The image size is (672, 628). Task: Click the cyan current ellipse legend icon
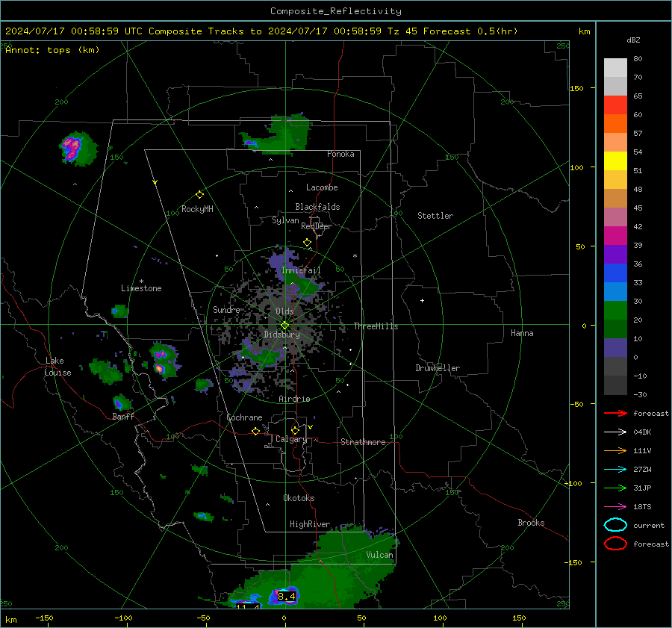[615, 525]
